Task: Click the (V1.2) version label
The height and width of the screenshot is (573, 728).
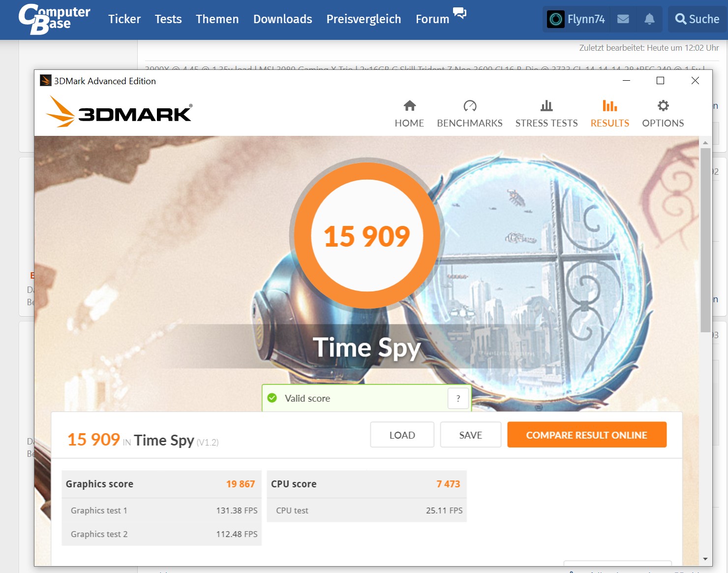Action: pyautogui.click(x=208, y=443)
